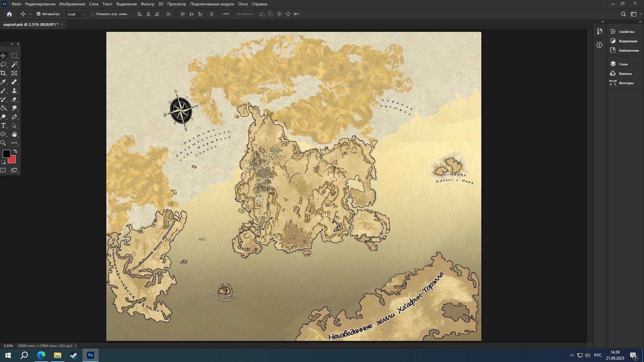Open the Слой auto-select dropdown

coord(75,14)
